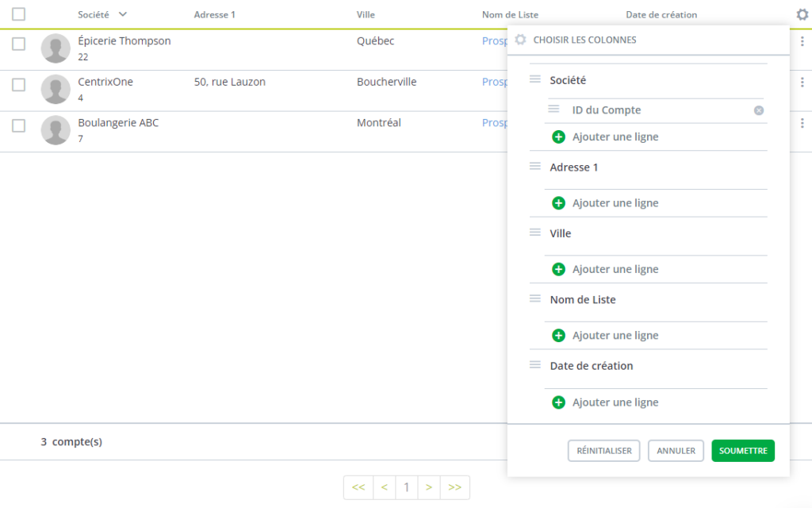Viewport: 812px width, 508px height.
Task: Click the gear icon in table header
Action: point(802,14)
